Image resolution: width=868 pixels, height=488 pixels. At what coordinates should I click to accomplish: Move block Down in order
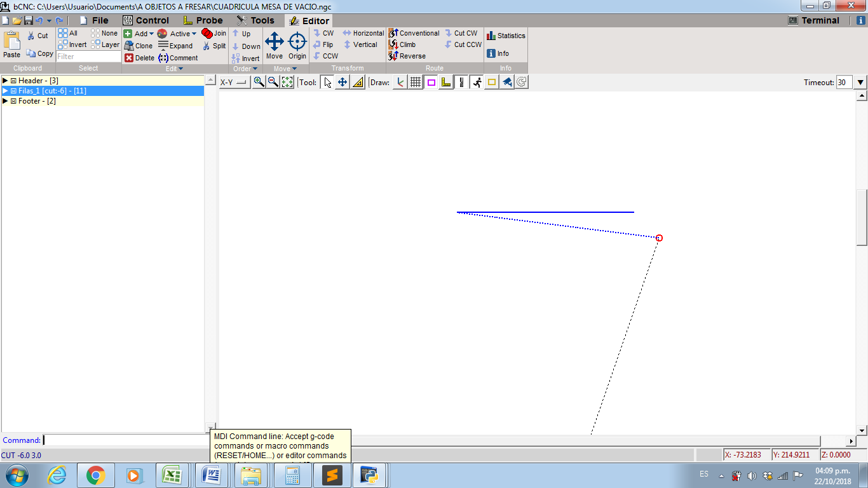coord(246,46)
